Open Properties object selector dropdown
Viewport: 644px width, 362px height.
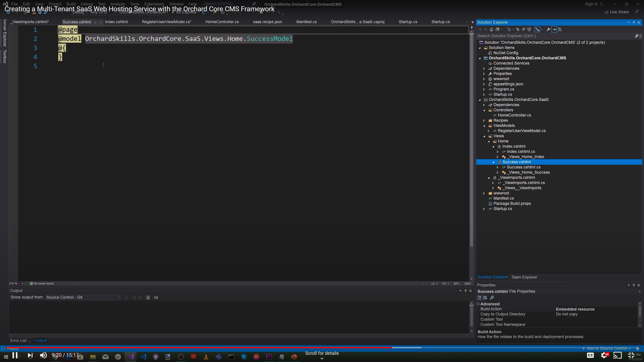[x=640, y=292]
